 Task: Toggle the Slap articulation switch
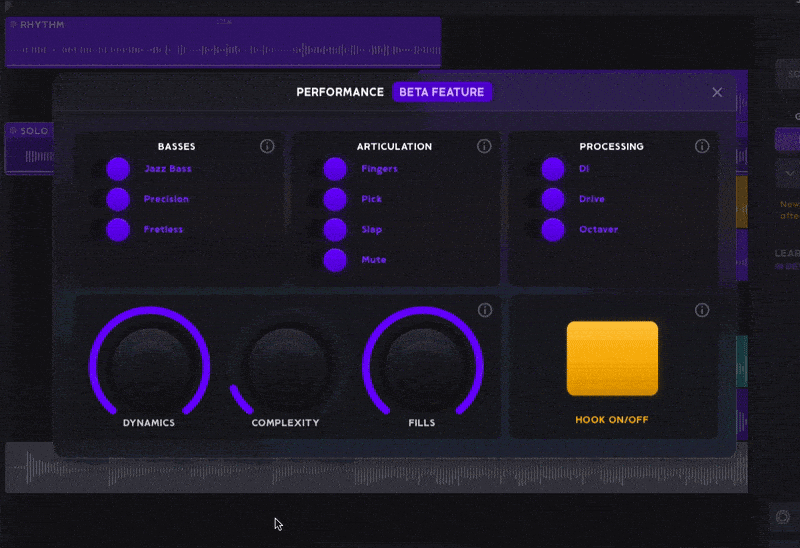335,230
